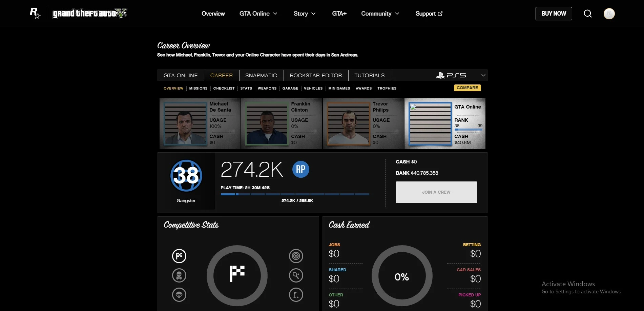Click the yellow Compare button
The height and width of the screenshot is (311, 644).
click(467, 88)
